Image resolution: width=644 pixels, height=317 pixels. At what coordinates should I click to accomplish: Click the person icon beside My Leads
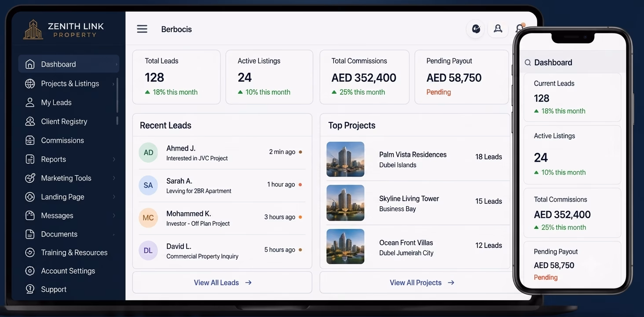(x=30, y=103)
